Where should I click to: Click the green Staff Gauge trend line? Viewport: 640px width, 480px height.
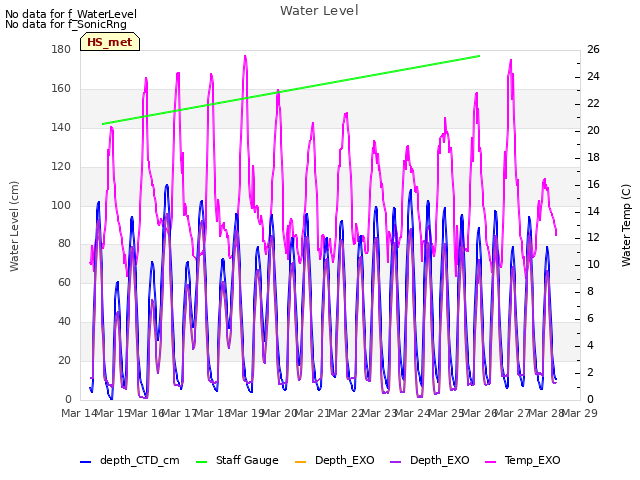pos(291,90)
